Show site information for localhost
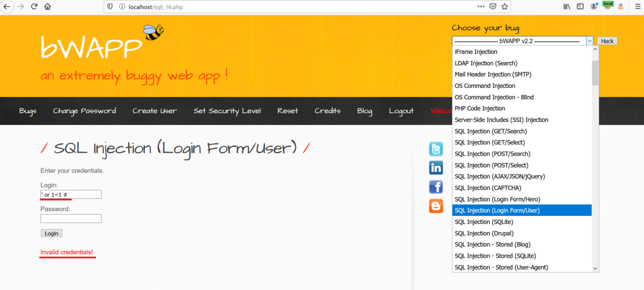Screen dimensions: 644x290 [121, 6]
